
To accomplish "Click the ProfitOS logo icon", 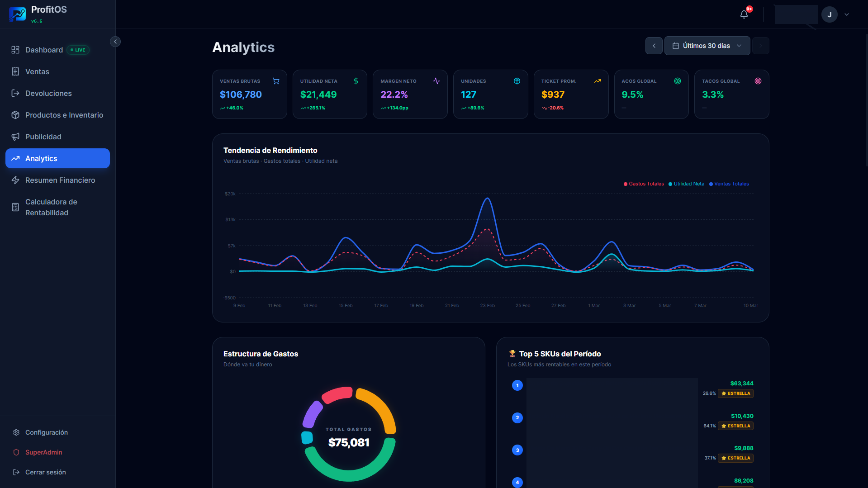I will [x=17, y=14].
